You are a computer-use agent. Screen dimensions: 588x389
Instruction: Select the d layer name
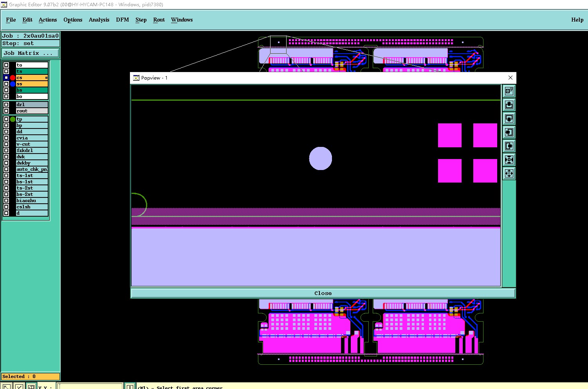click(x=32, y=213)
